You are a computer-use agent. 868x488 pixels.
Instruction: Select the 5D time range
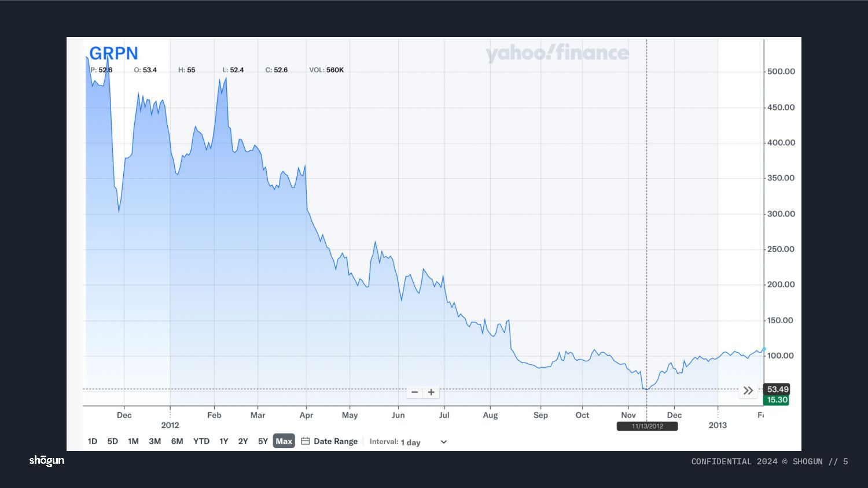pyautogui.click(x=113, y=441)
